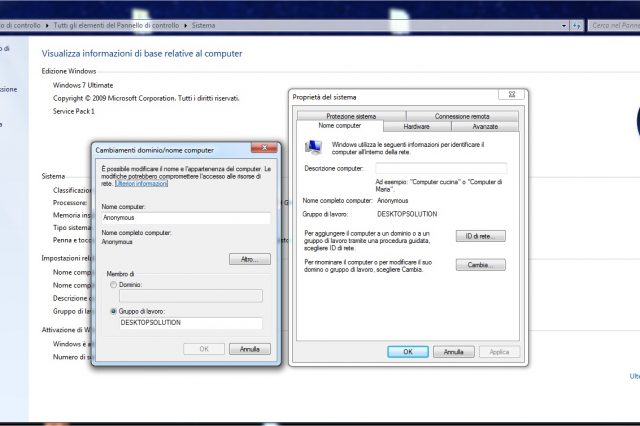Click the control panel search box
This screenshot has height=426, width=640.
[614, 25]
